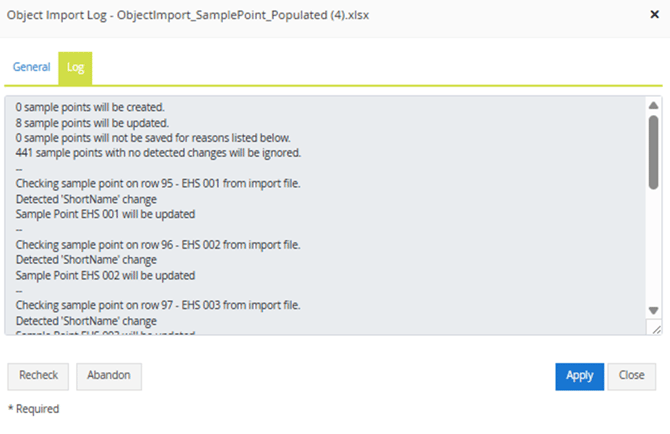Screen dimensions: 670x434
Task: Click the log scrollbar thumb
Action: [654, 150]
